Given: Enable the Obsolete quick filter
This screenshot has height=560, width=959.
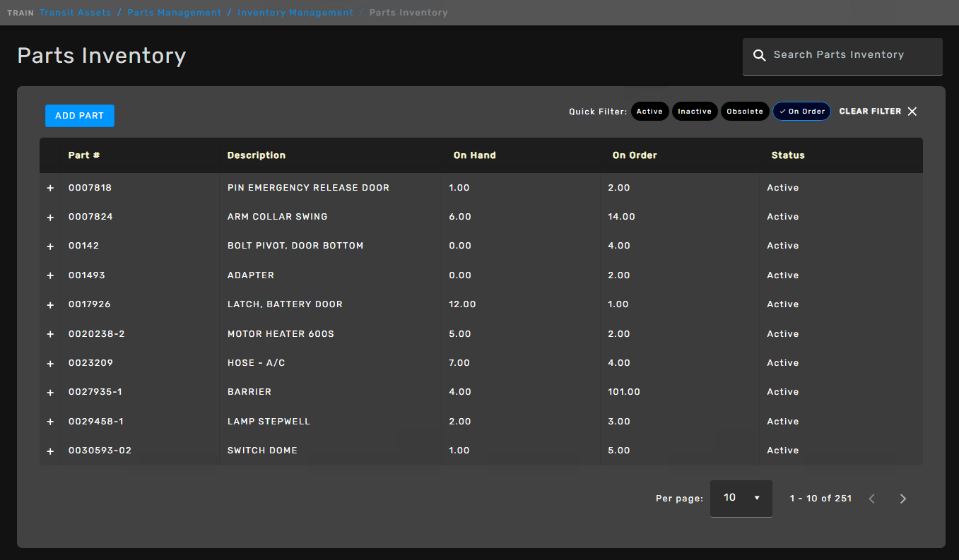Looking at the screenshot, I should pyautogui.click(x=745, y=112).
